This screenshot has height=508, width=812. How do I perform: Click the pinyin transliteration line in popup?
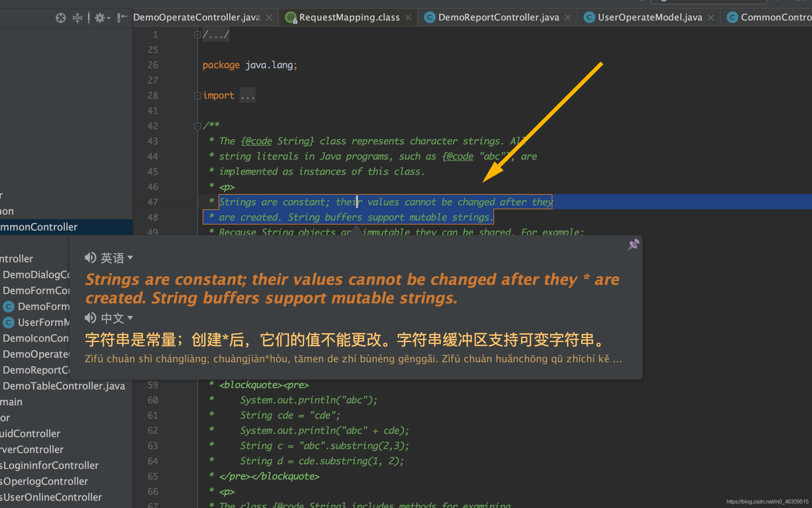click(x=353, y=359)
